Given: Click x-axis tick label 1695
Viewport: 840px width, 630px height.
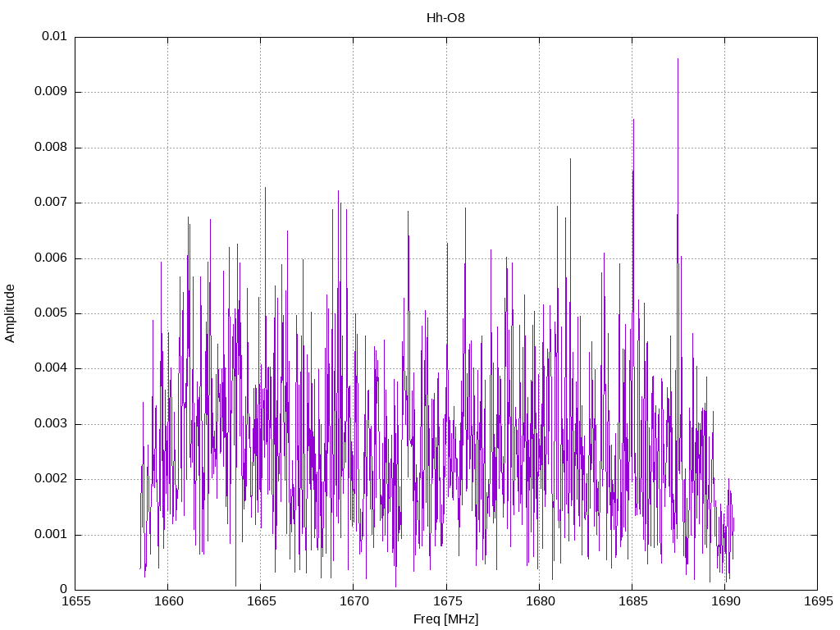Looking at the screenshot, I should pyautogui.click(x=818, y=601).
